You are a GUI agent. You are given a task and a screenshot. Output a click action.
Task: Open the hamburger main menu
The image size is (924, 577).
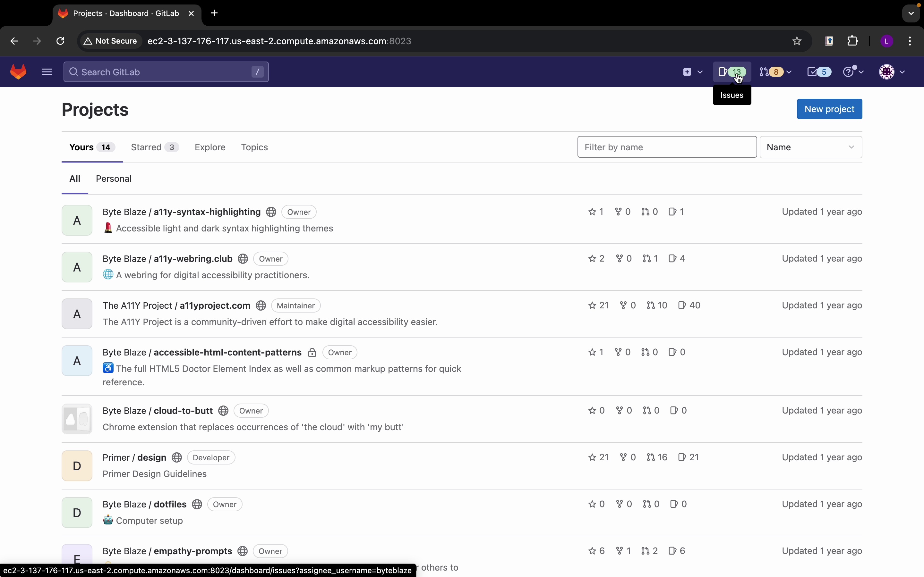point(47,72)
